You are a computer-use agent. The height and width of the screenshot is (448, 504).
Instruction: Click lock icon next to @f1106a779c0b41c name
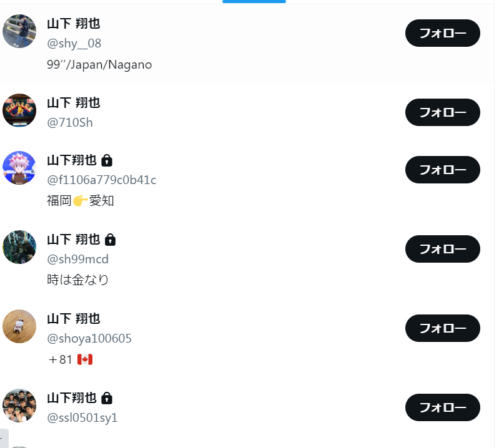click(x=107, y=160)
